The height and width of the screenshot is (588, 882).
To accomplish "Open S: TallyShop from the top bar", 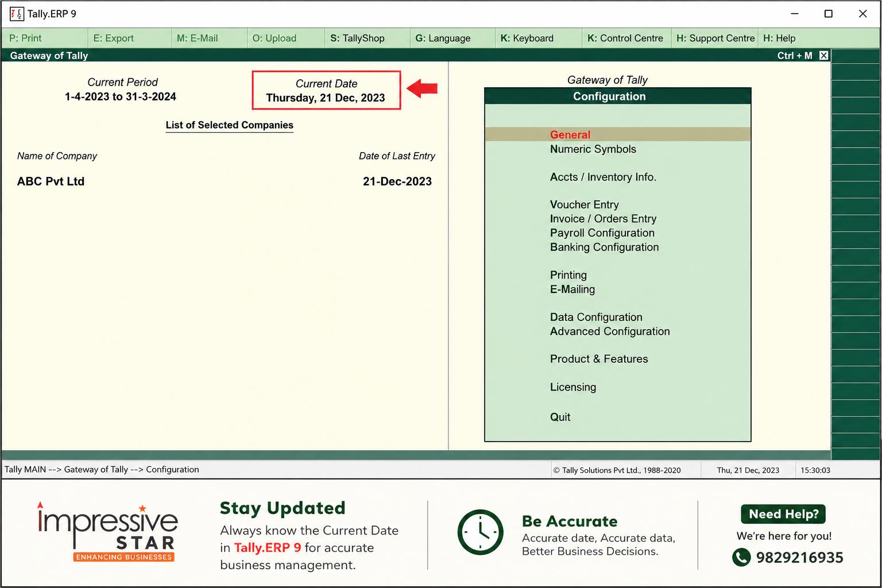I will (x=357, y=38).
